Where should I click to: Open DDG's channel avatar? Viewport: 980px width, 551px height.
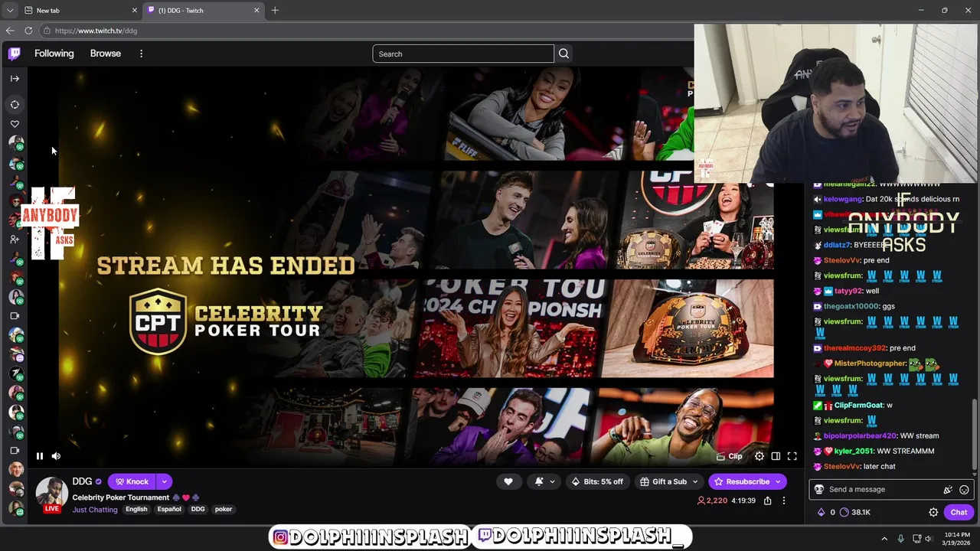(x=51, y=494)
